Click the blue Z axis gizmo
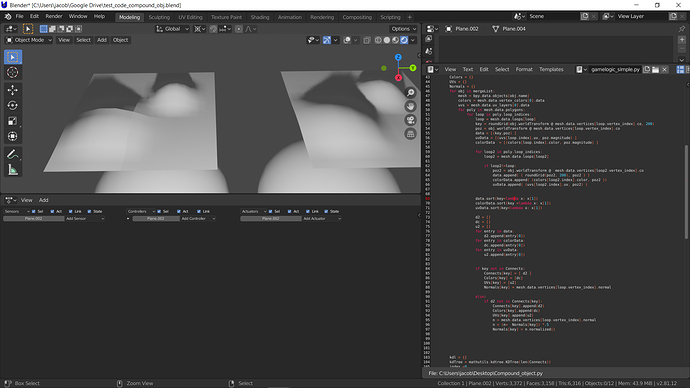 click(x=398, y=57)
